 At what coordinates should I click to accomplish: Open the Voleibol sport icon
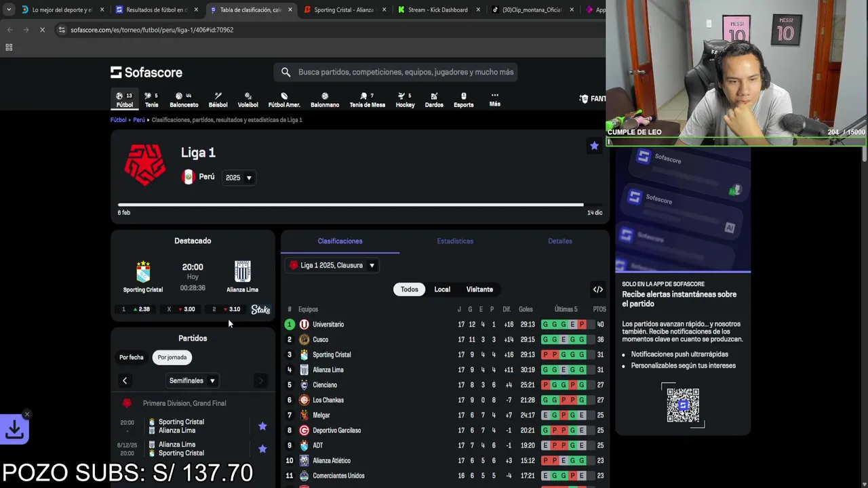point(248,100)
